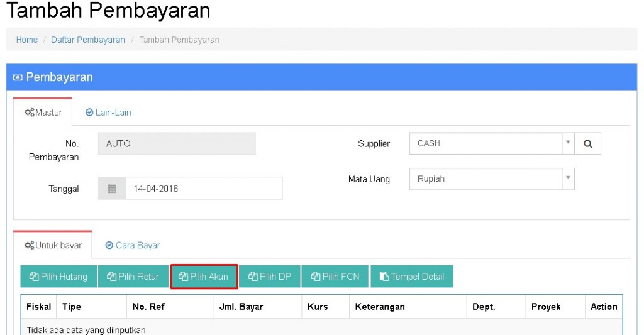Open the calendar icon next to Tanggal

click(x=112, y=189)
